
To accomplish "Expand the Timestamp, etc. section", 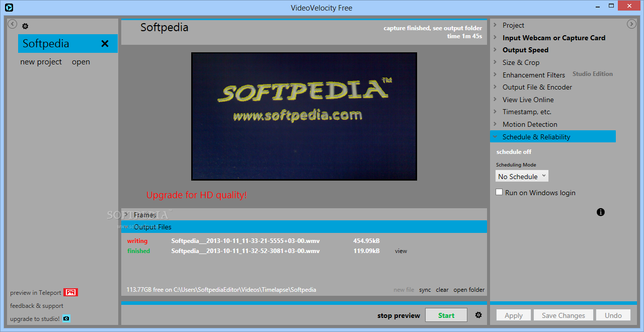I will [527, 112].
